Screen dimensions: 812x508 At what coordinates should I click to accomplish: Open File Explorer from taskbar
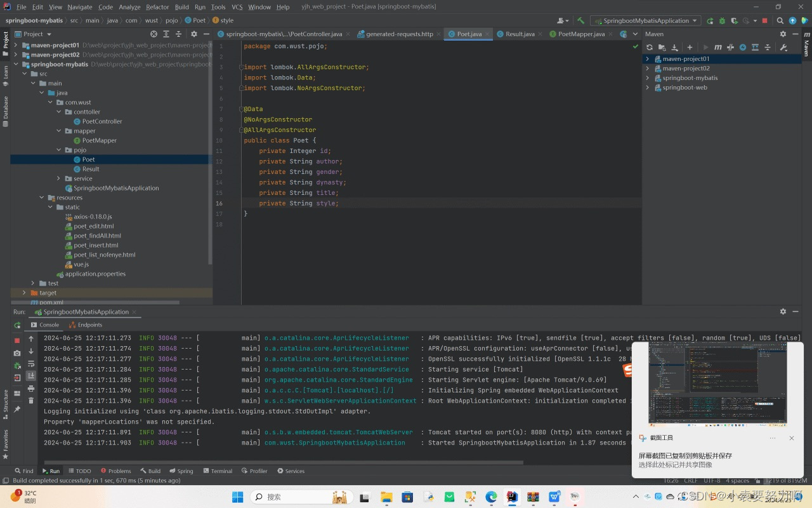coord(387,497)
